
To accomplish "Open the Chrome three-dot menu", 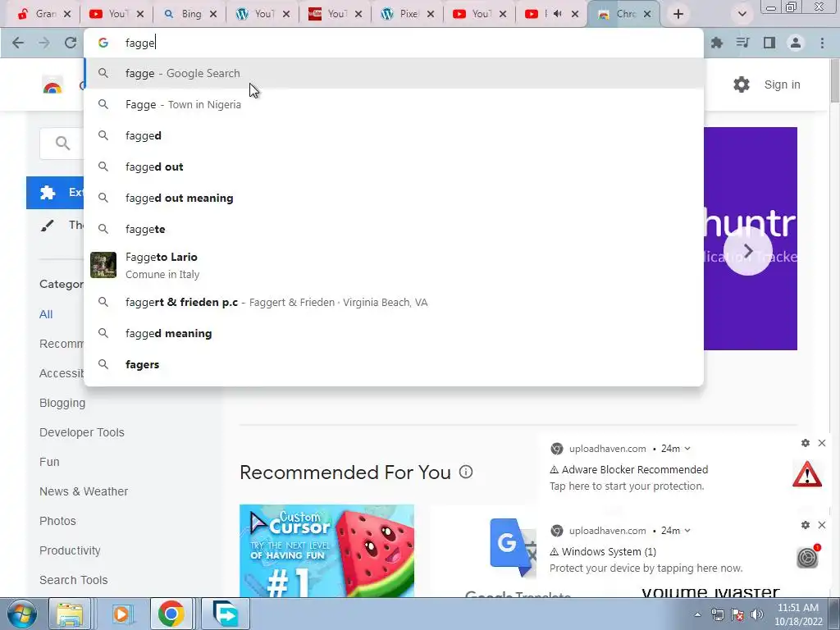I will click(x=822, y=43).
